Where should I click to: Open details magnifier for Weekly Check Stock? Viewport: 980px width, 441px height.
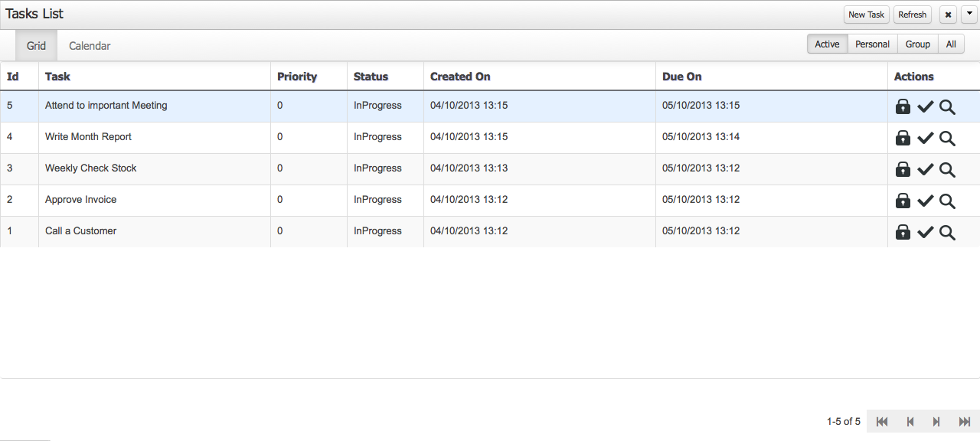[947, 169]
